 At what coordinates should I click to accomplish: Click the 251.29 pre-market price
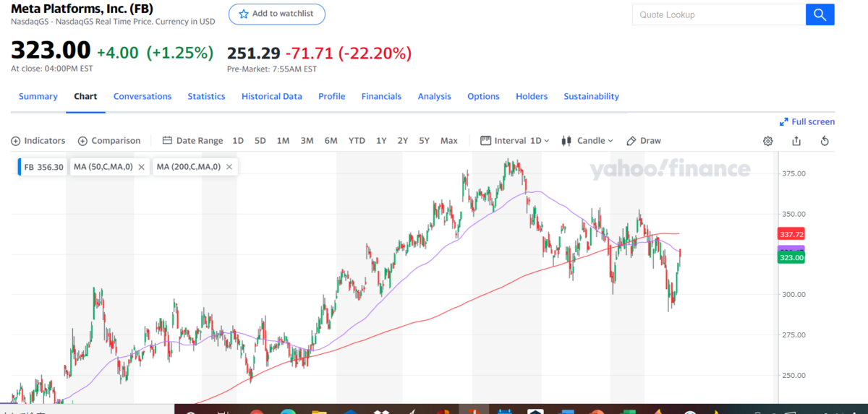click(x=253, y=53)
